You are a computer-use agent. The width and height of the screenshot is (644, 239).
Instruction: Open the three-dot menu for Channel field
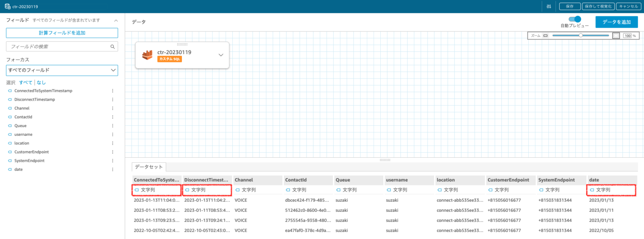112,108
